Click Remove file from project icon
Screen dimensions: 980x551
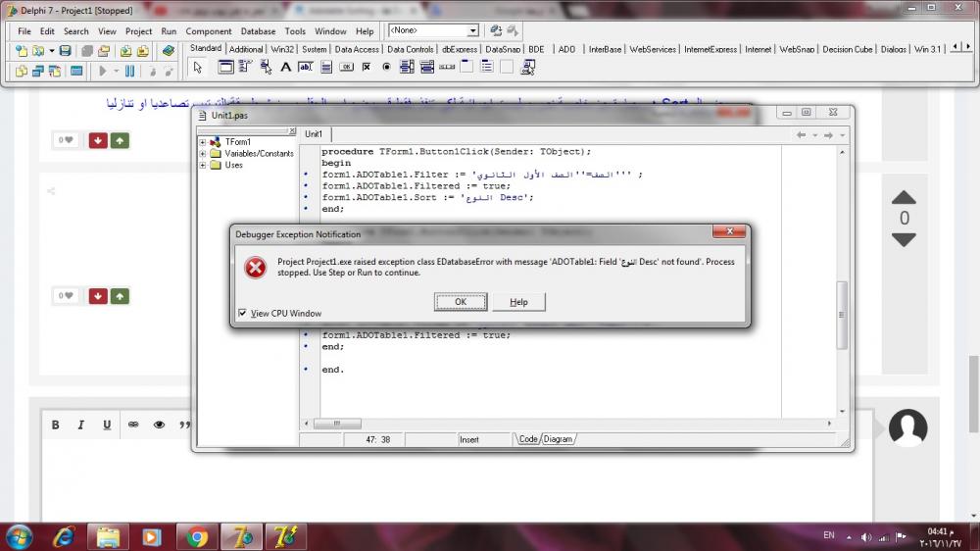pos(142,51)
